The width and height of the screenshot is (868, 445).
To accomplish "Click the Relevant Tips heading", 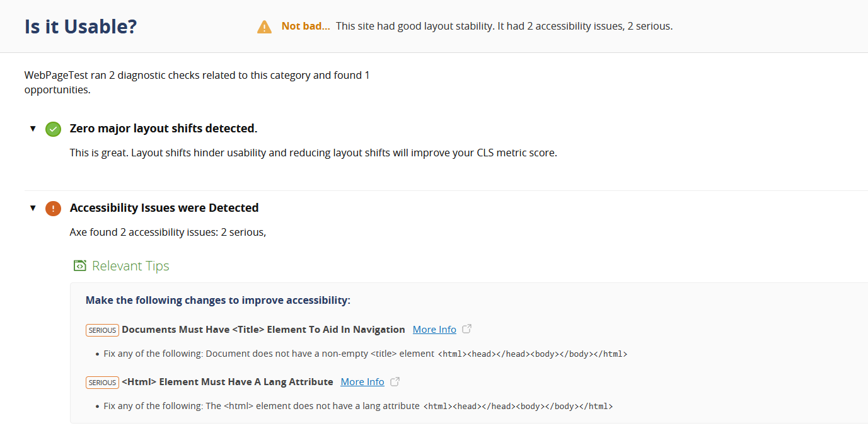I will click(130, 266).
